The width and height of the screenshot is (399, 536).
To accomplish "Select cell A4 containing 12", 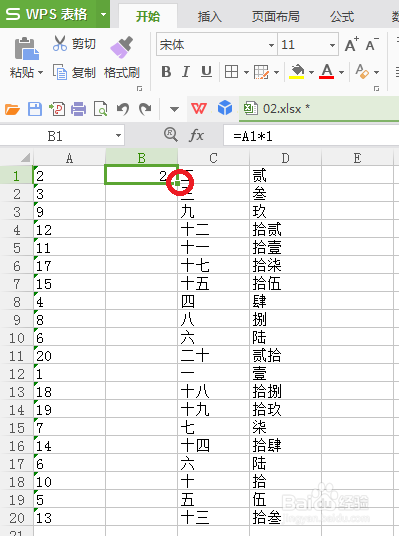I will pos(69,230).
